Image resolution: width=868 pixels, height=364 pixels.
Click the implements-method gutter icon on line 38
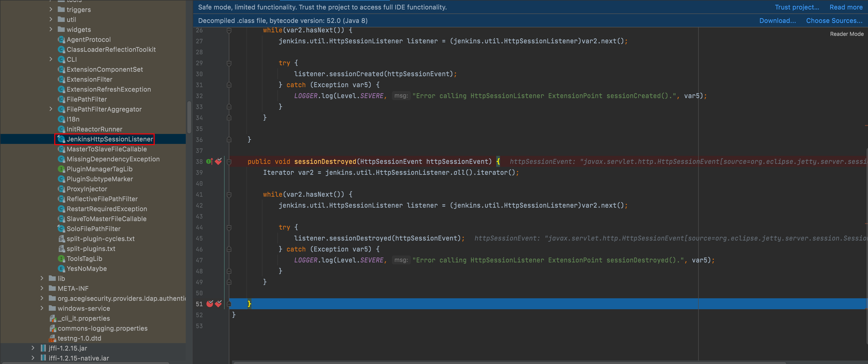coord(209,161)
